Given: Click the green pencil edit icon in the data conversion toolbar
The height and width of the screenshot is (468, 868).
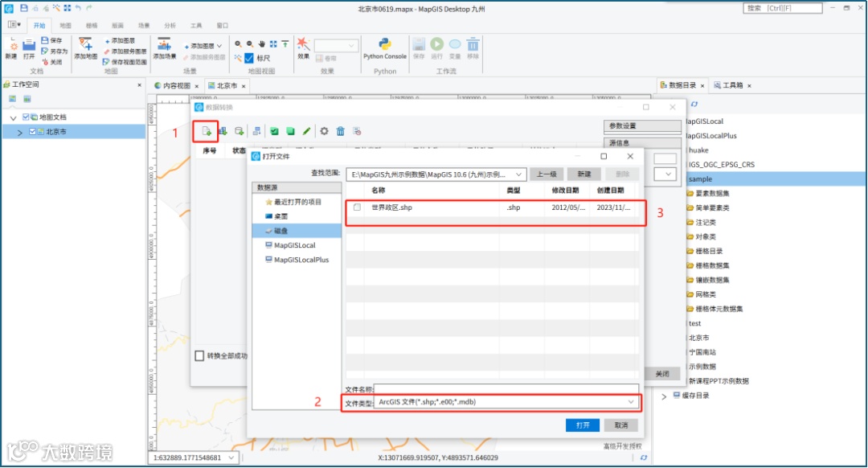Looking at the screenshot, I should (306, 131).
